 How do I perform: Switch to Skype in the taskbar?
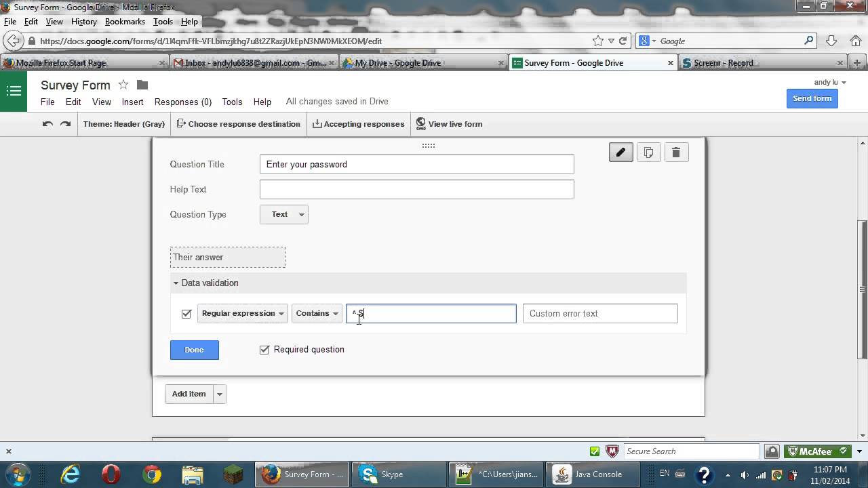[399, 474]
